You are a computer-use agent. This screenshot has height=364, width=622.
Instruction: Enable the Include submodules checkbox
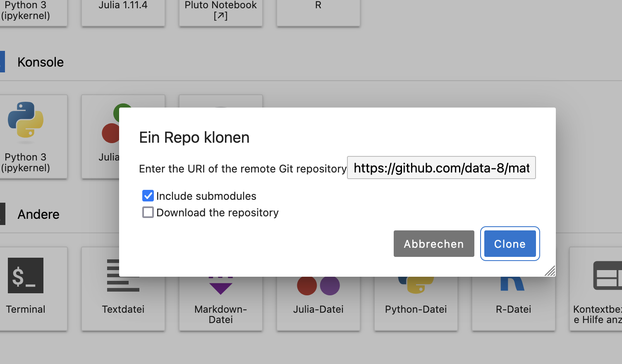pos(148,196)
